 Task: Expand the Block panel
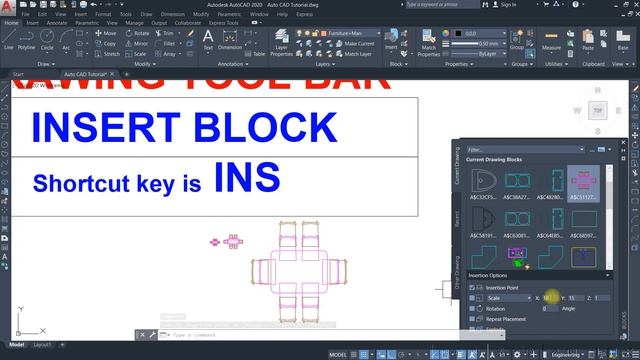click(x=398, y=64)
